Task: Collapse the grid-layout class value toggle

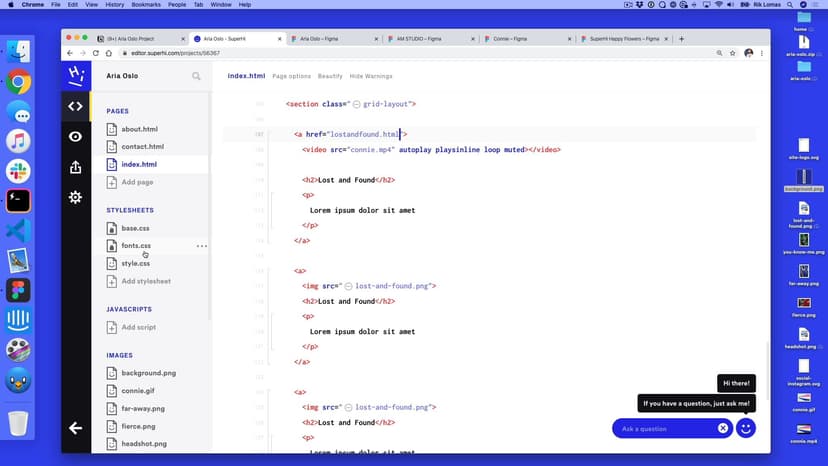Action: click(357, 104)
